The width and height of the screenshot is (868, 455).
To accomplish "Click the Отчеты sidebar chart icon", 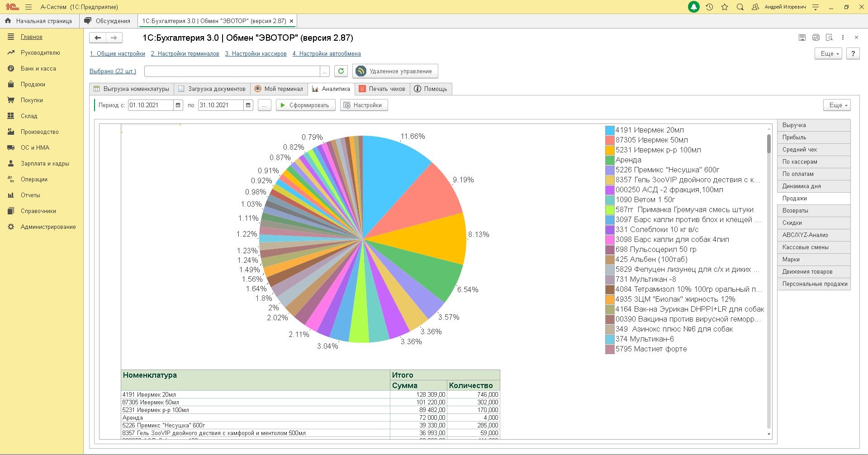I will click(x=11, y=195).
